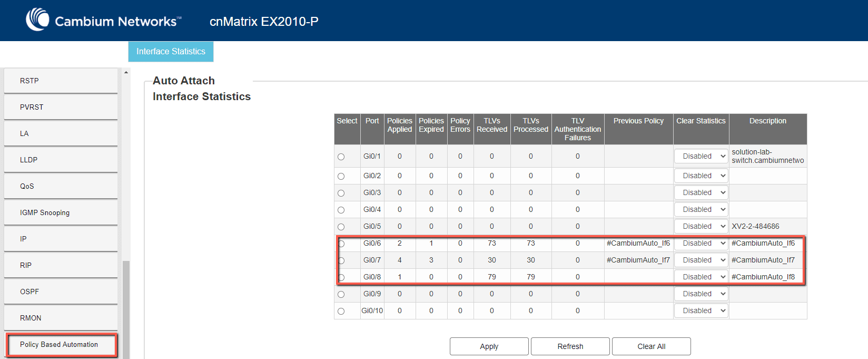The width and height of the screenshot is (868, 359).
Task: Click TLVs Received value 79 for Gi0/8
Action: pos(492,277)
